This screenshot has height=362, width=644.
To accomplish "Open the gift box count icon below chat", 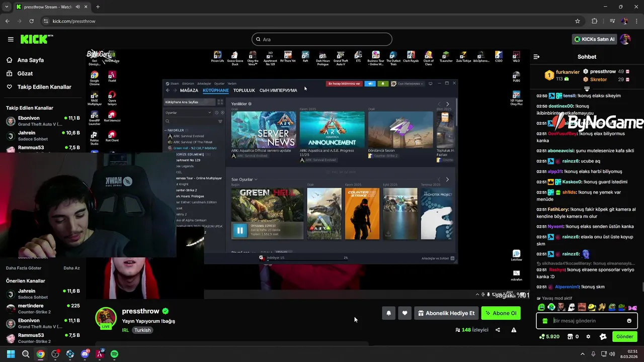I will pos(573,336).
